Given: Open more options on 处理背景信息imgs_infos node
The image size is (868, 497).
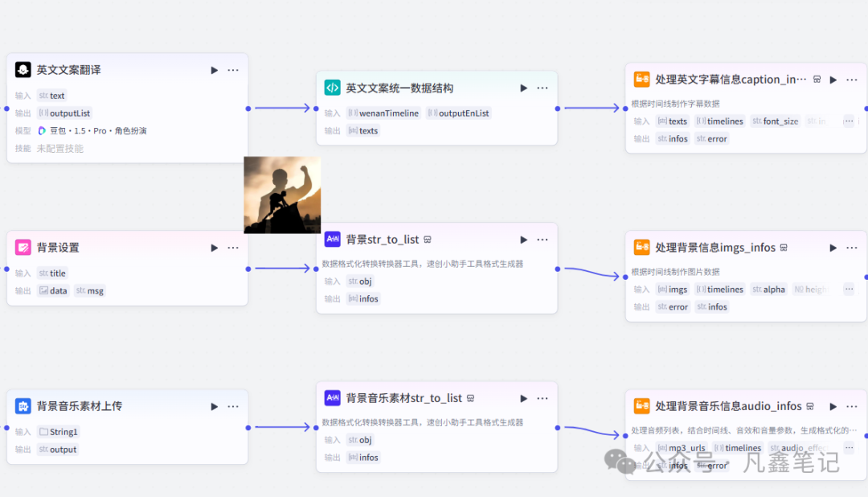Looking at the screenshot, I should (x=853, y=247).
